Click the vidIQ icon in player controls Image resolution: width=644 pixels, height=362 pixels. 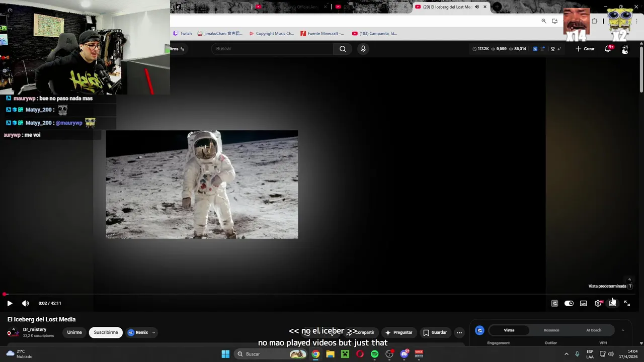coord(554,303)
